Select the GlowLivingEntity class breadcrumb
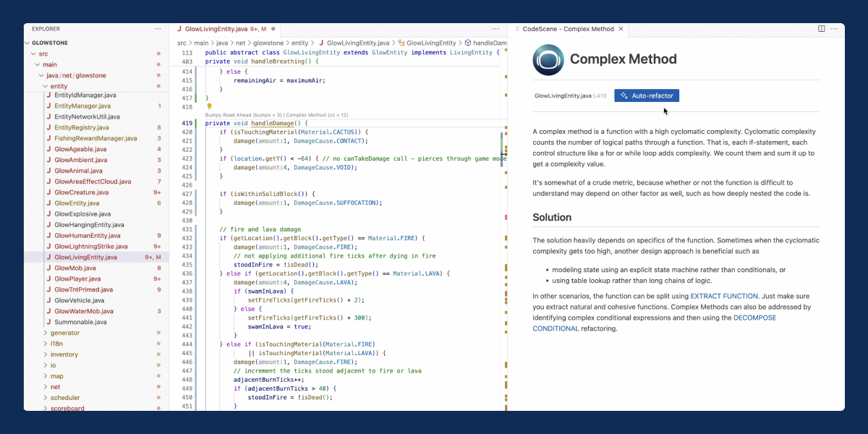This screenshot has height=434, width=868. [x=431, y=43]
